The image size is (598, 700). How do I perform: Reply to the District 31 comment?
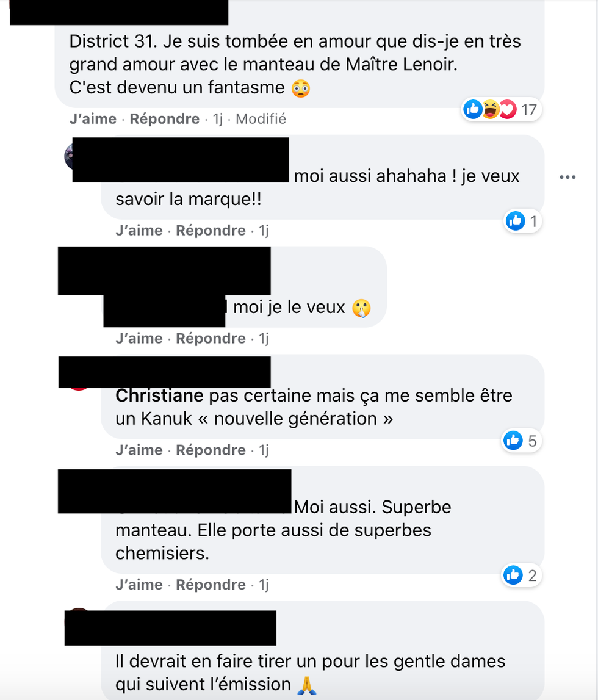click(x=164, y=119)
